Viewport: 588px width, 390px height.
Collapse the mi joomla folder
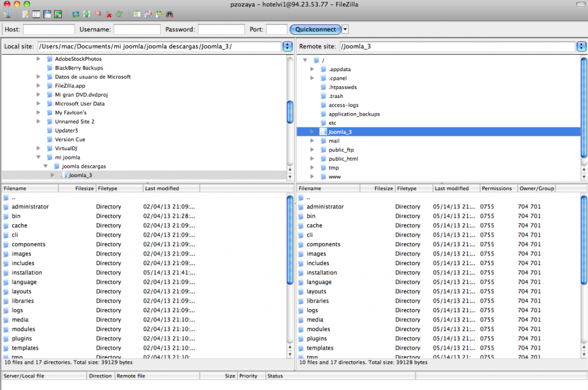pyautogui.click(x=39, y=157)
